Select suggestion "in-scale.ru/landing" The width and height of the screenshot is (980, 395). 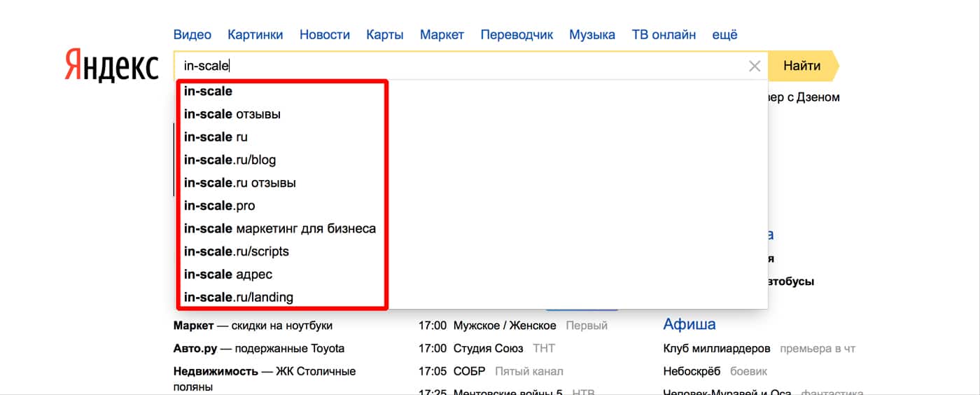(x=471, y=297)
